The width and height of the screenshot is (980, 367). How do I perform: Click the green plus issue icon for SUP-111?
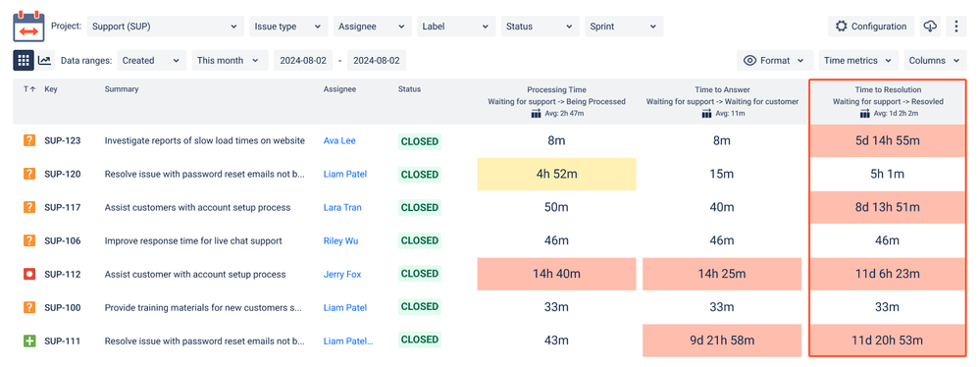[28, 341]
